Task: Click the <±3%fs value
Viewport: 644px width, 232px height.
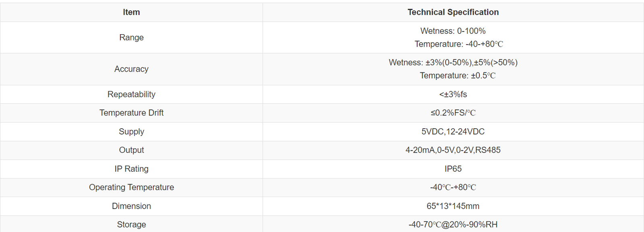Action: pyautogui.click(x=453, y=94)
